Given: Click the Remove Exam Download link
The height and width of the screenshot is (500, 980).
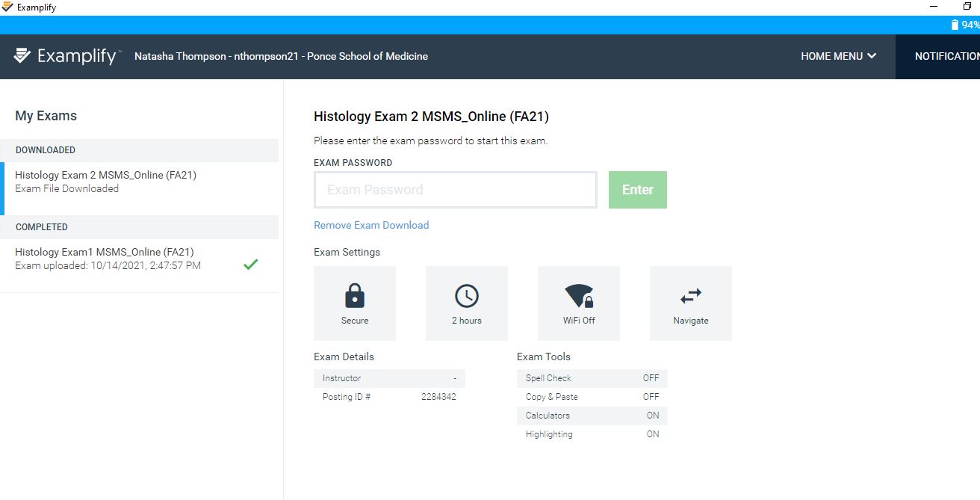Looking at the screenshot, I should pos(371,225).
